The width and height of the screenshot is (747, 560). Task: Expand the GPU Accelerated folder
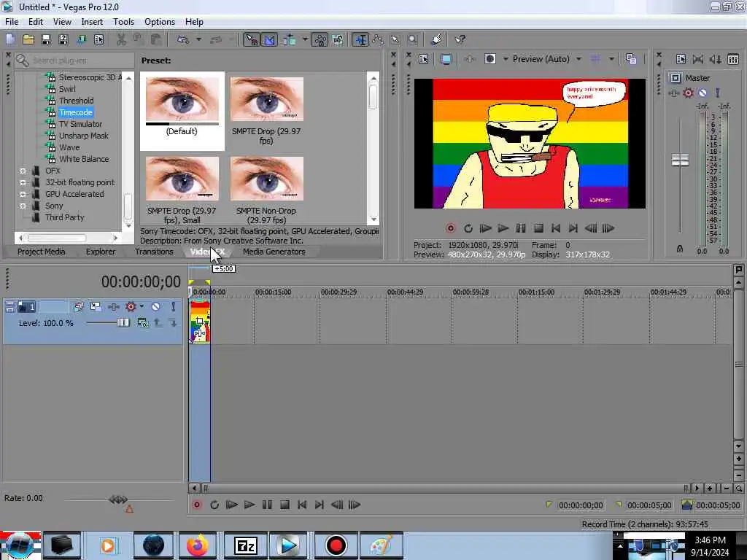pyautogui.click(x=23, y=194)
